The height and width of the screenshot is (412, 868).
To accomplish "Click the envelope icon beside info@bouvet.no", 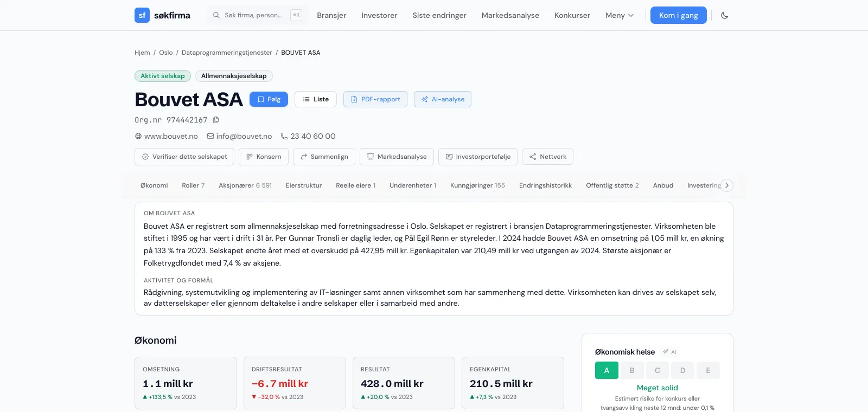I will tap(210, 136).
